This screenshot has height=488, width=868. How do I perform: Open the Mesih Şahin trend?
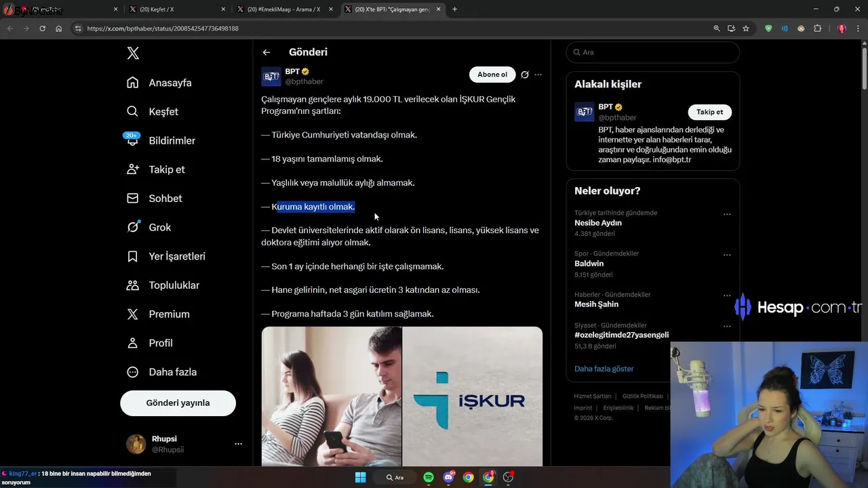(596, 304)
